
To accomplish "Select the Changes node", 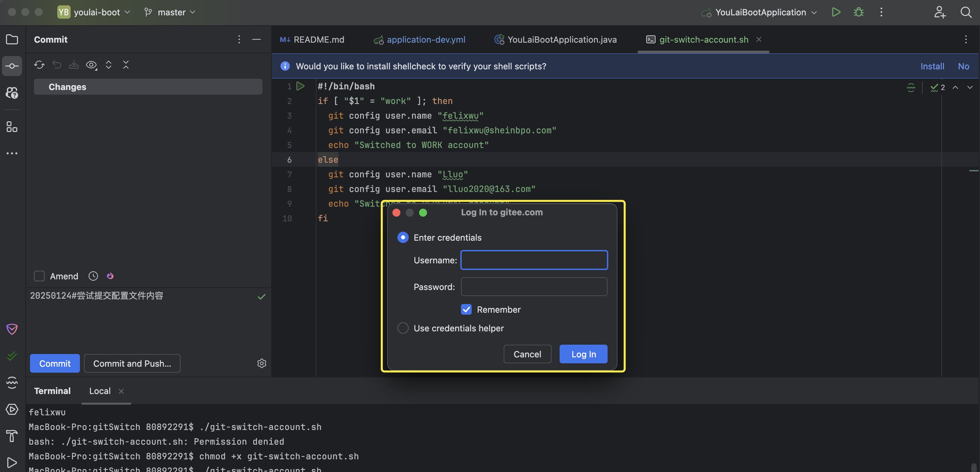I will [x=148, y=87].
